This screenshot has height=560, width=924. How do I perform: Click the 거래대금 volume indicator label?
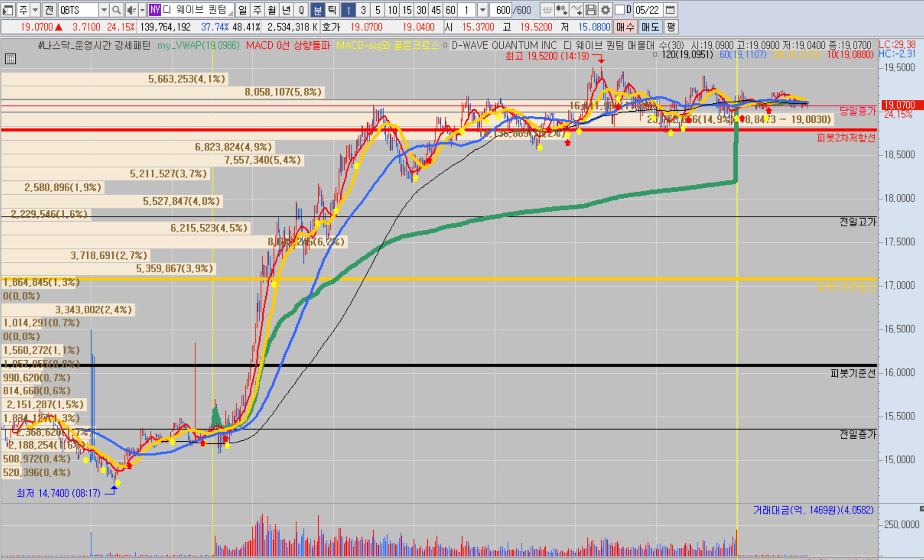813,510
